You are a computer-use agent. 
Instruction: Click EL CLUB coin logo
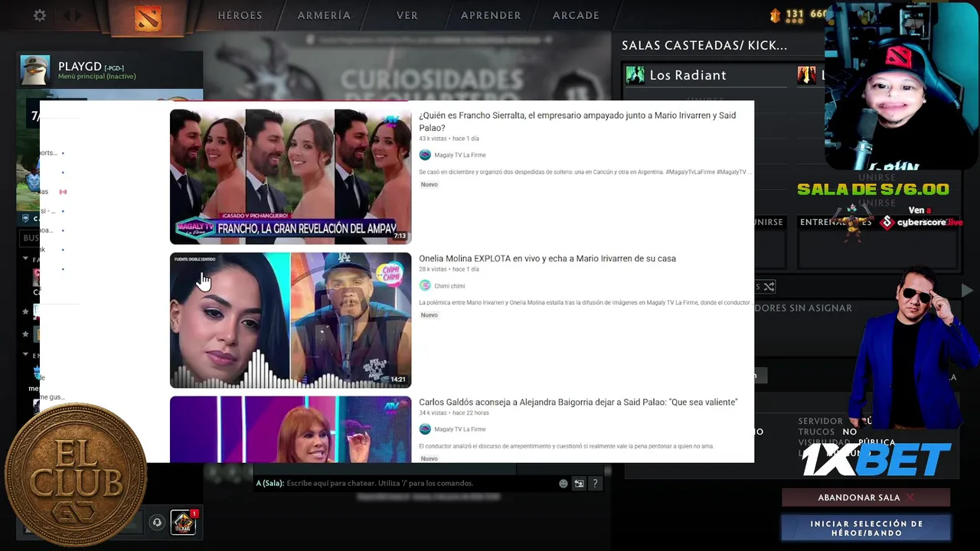(77, 474)
